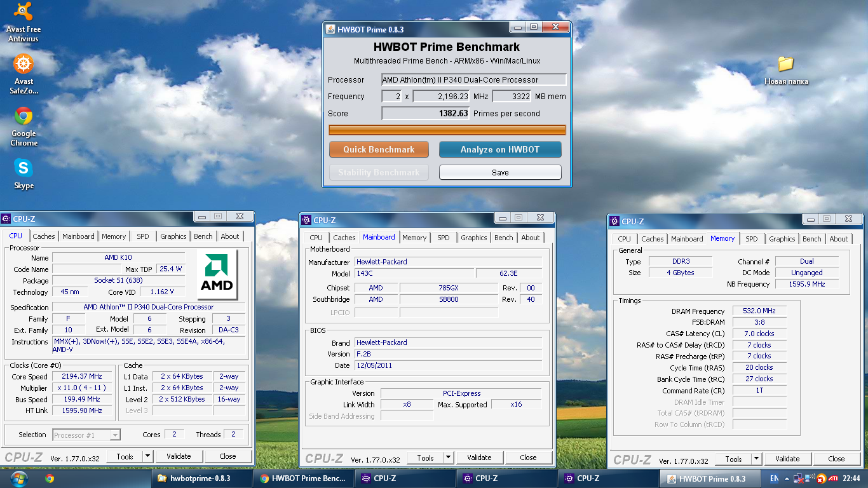The width and height of the screenshot is (868, 488).
Task: Show hidden tray icons arrow
Action: point(787,478)
